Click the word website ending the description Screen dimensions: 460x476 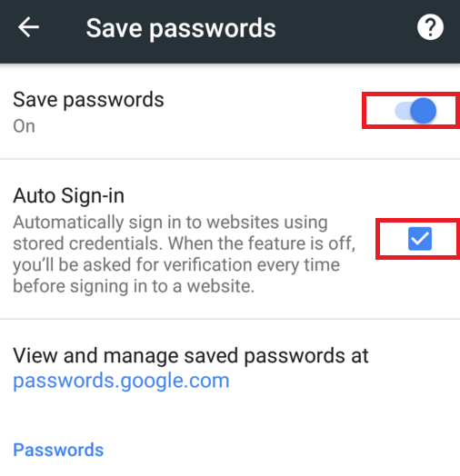220,286
